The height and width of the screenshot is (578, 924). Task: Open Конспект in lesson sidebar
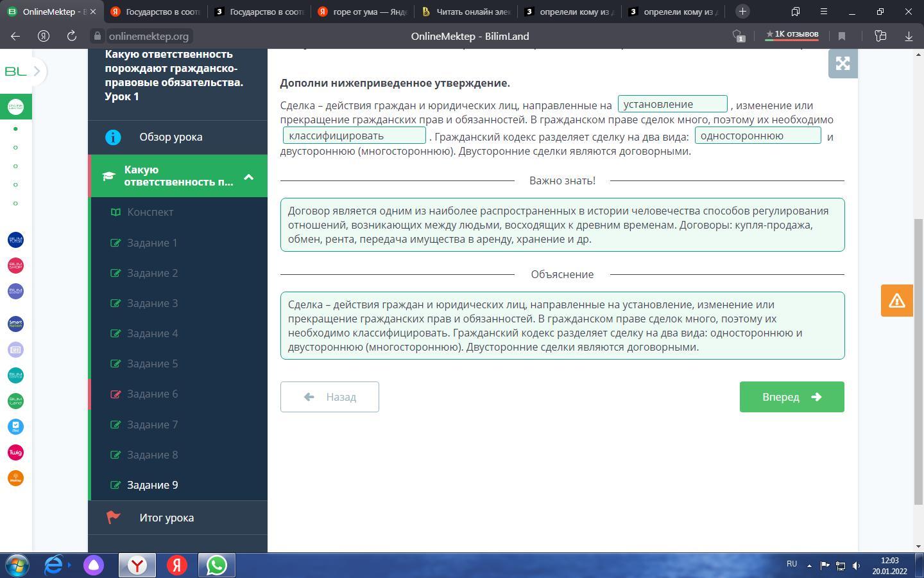pos(150,212)
